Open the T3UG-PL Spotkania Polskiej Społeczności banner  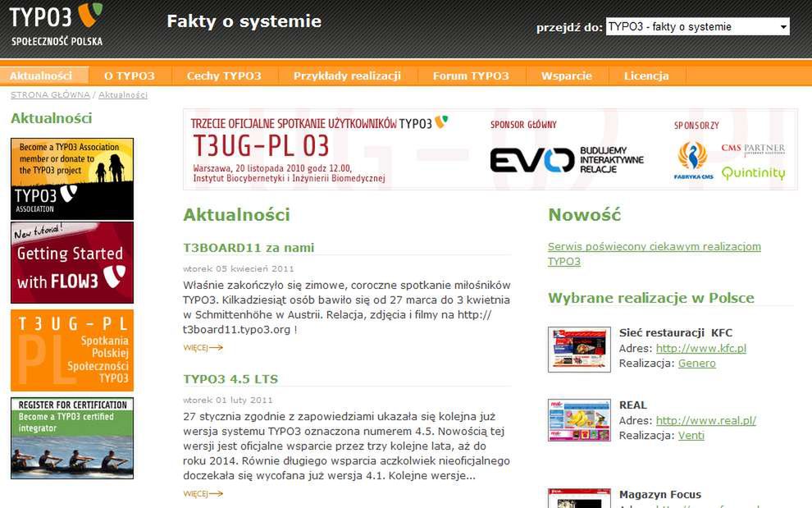[x=72, y=350]
